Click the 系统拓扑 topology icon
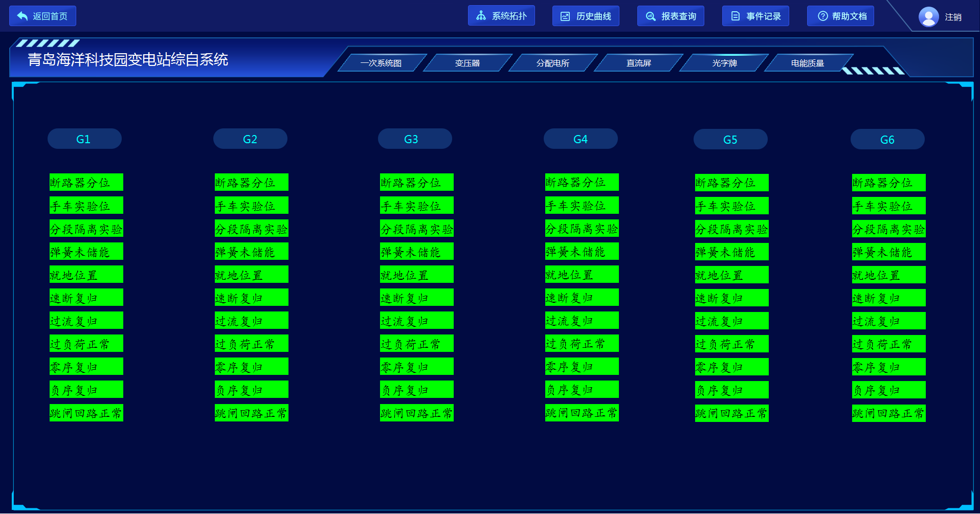Image resolution: width=980 pixels, height=514 pixels. (x=481, y=16)
